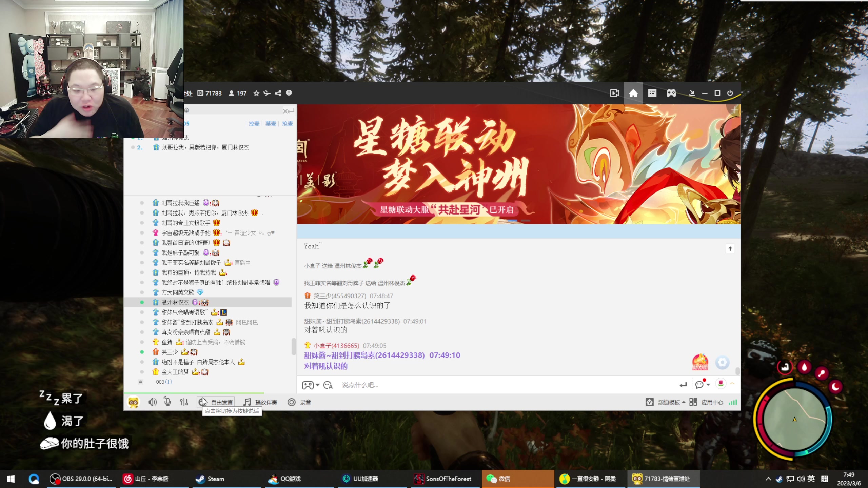Viewport: 868px width, 488px height.
Task: Switch to the 控麦 tab
Action: point(254,123)
